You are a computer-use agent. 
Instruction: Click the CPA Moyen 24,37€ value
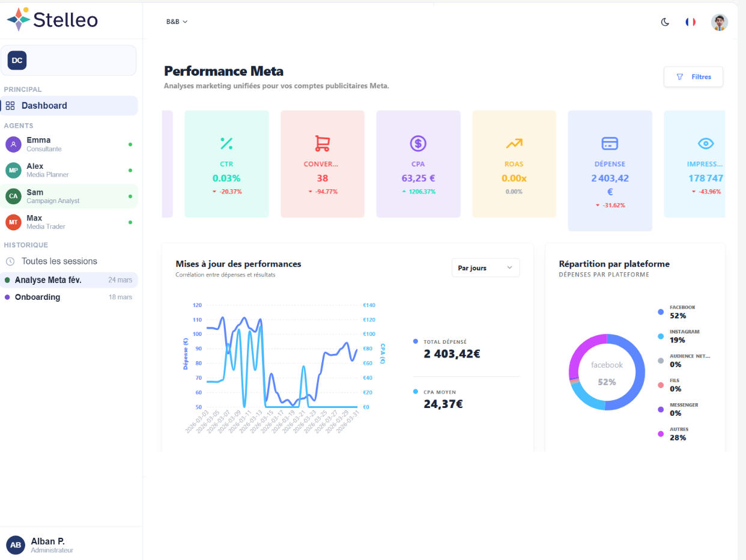point(443,404)
